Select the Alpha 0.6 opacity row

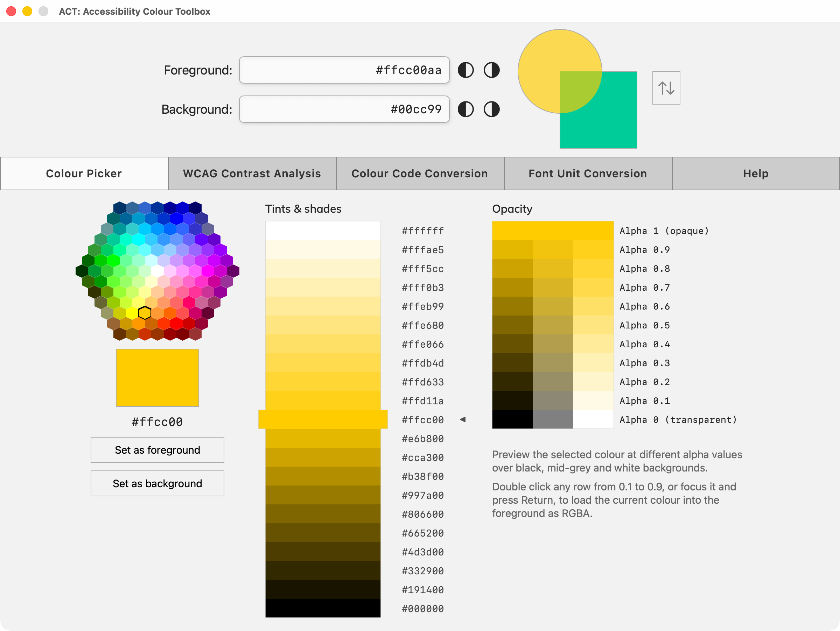coord(553,306)
